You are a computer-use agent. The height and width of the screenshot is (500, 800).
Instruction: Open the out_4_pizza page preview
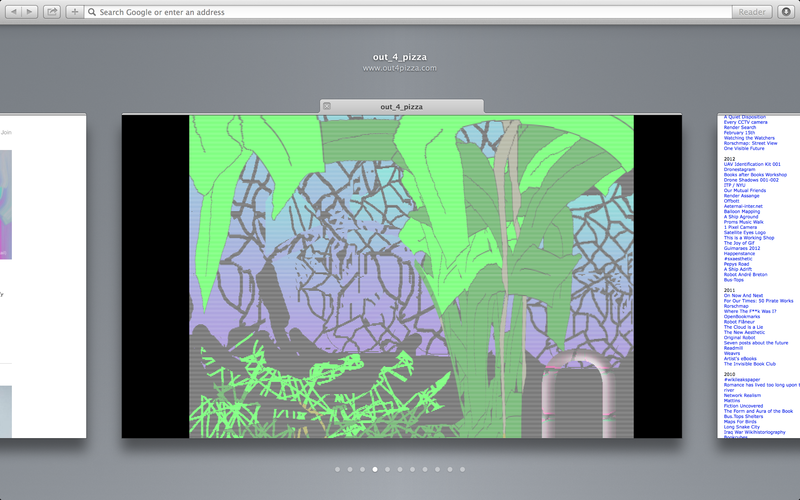(x=402, y=276)
